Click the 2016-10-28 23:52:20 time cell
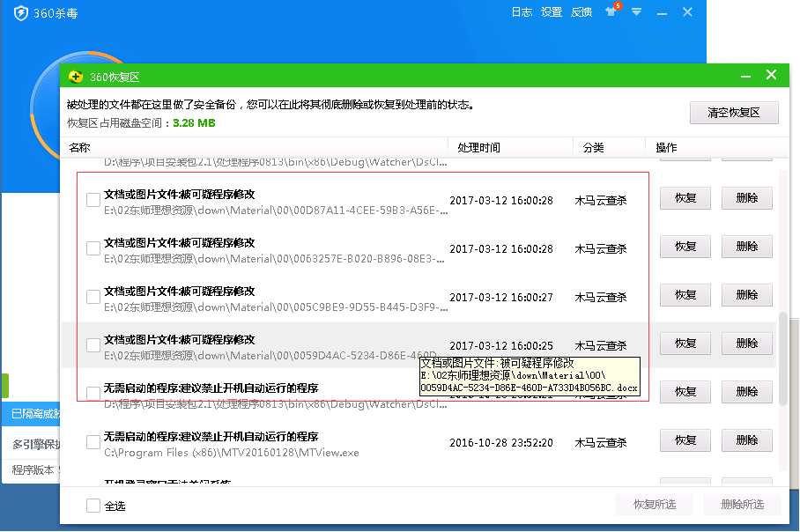 (501, 443)
